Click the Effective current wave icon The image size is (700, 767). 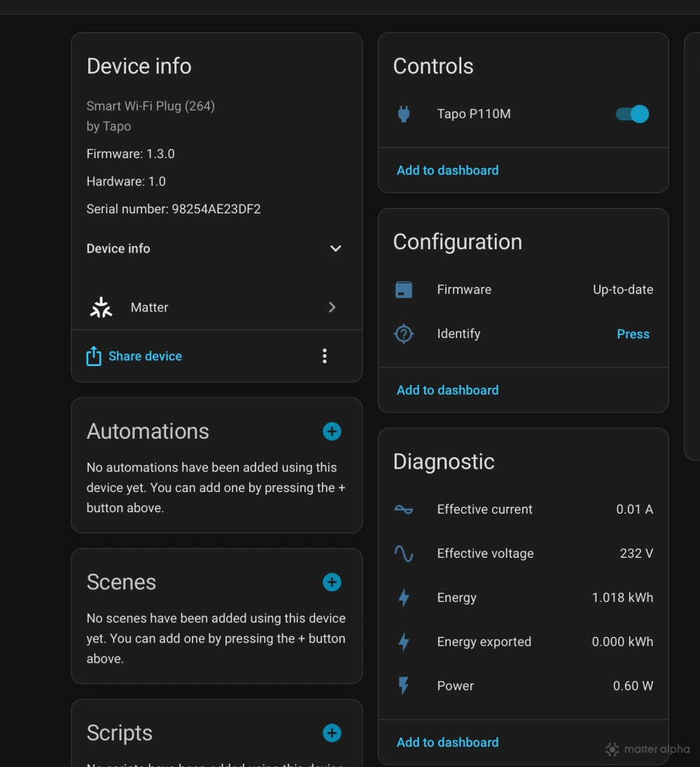[x=404, y=509]
